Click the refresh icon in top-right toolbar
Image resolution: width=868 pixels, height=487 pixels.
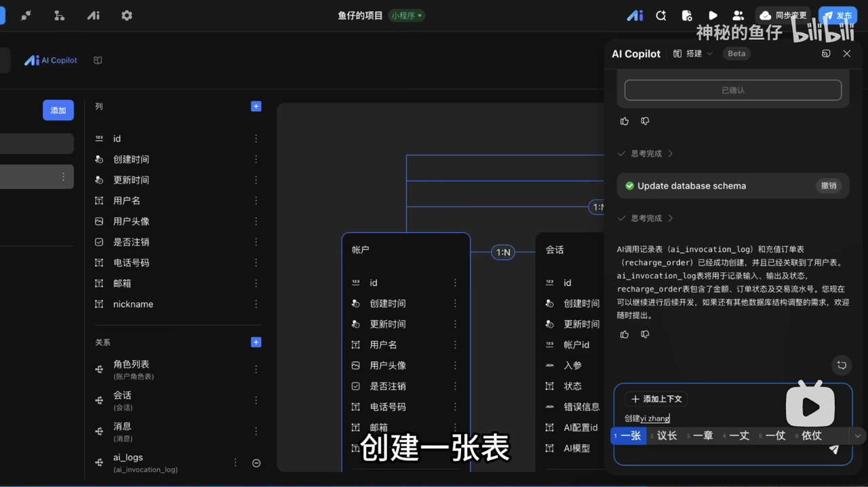[660, 16]
